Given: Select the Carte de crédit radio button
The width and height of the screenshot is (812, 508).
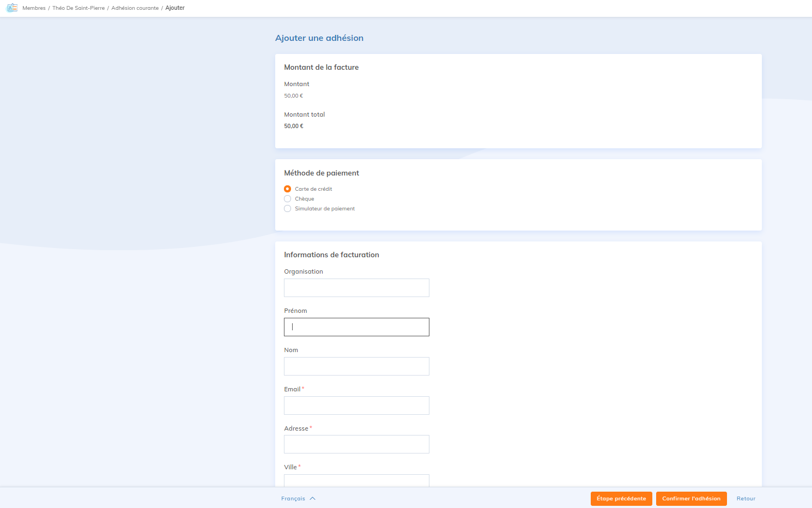Looking at the screenshot, I should click(x=288, y=189).
